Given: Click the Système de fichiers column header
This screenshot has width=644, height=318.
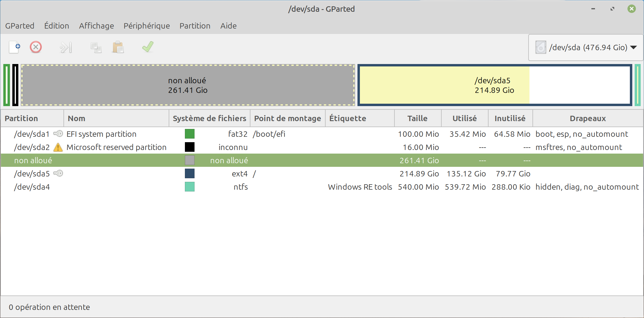Looking at the screenshot, I should [209, 118].
